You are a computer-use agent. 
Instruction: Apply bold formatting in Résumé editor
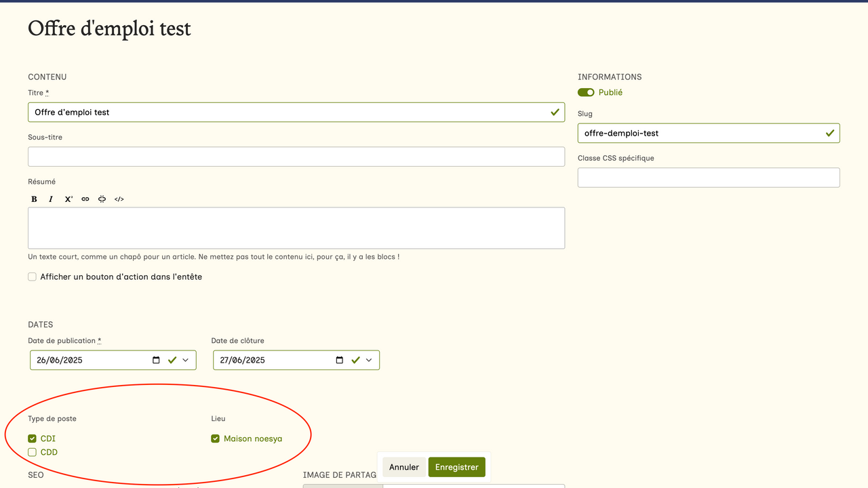pos(34,199)
